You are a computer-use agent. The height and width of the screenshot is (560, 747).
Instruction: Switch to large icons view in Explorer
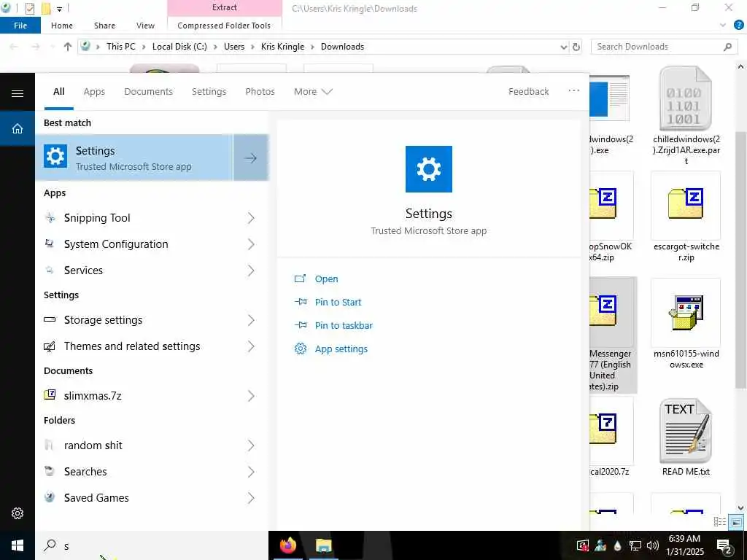click(x=737, y=522)
